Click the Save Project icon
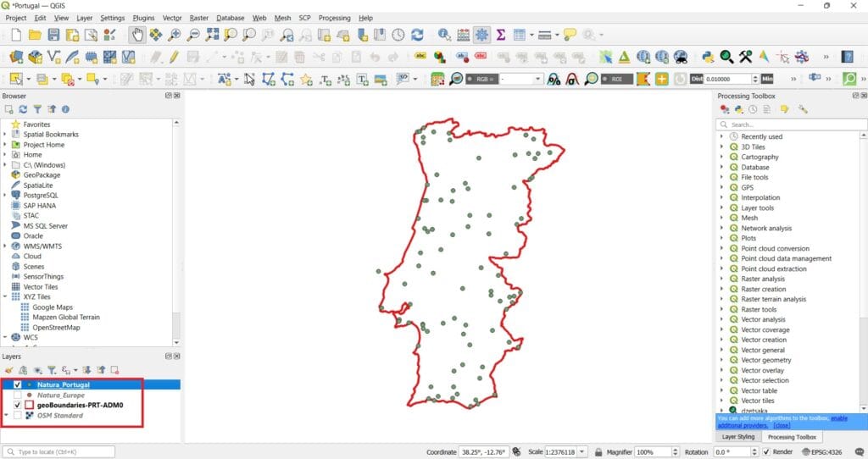Image resolution: width=868 pixels, height=459 pixels. tap(53, 36)
